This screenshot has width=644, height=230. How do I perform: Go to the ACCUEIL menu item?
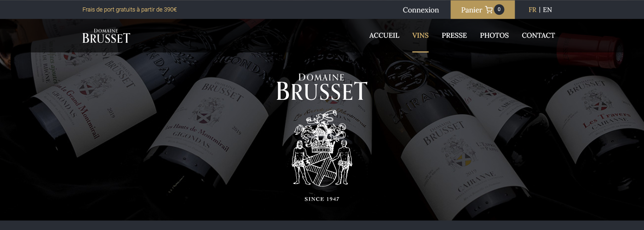point(384,35)
